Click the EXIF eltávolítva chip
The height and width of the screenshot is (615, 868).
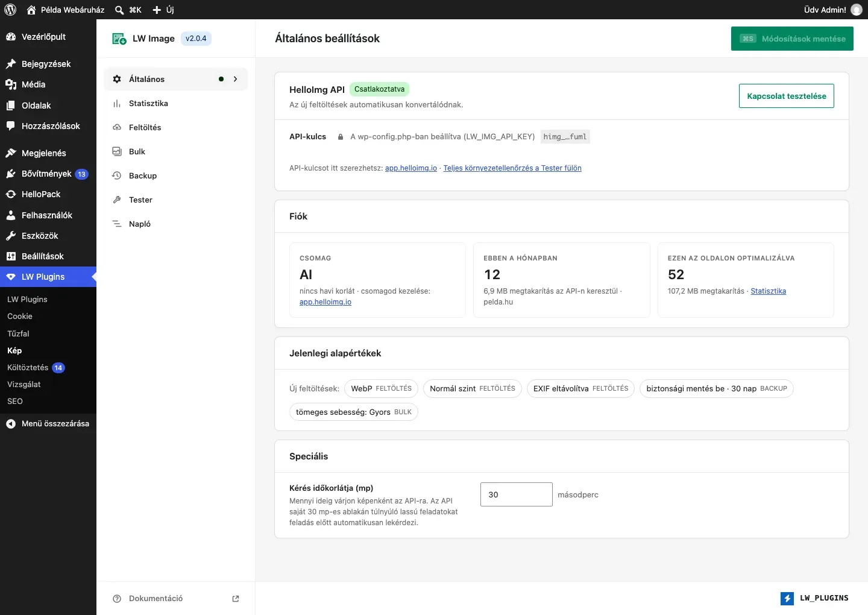pyautogui.click(x=580, y=388)
